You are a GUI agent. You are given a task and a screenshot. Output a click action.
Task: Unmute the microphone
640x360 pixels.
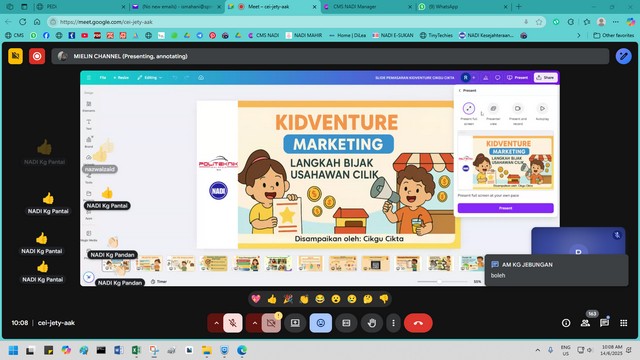[233, 323]
